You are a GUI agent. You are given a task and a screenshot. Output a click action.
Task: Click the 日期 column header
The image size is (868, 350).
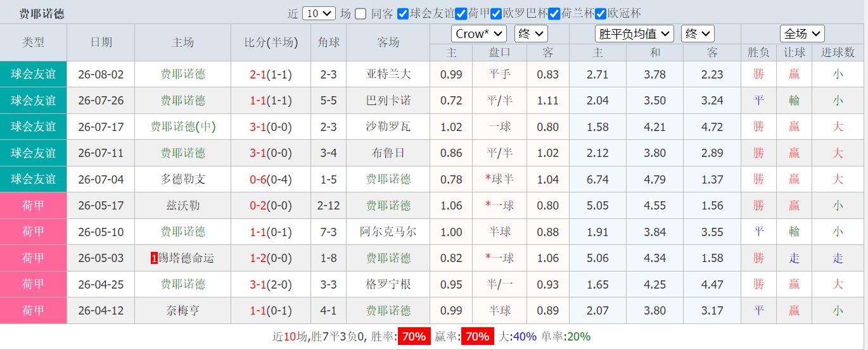tap(101, 42)
